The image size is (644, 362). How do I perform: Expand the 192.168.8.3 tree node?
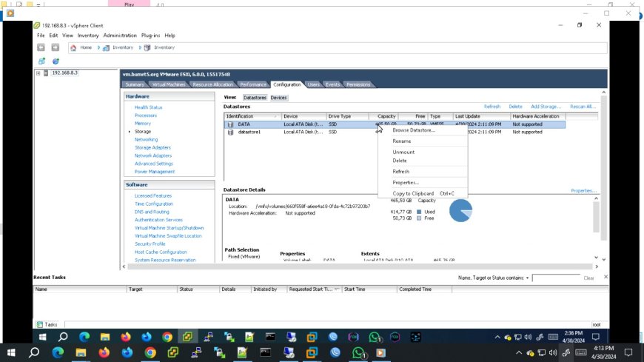(x=38, y=73)
